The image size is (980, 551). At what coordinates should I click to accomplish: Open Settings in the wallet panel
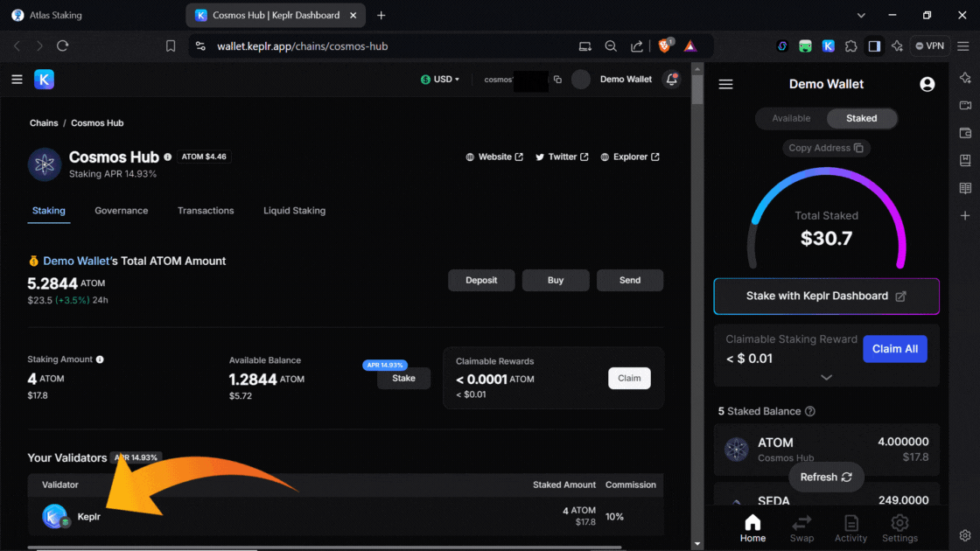coord(899,528)
